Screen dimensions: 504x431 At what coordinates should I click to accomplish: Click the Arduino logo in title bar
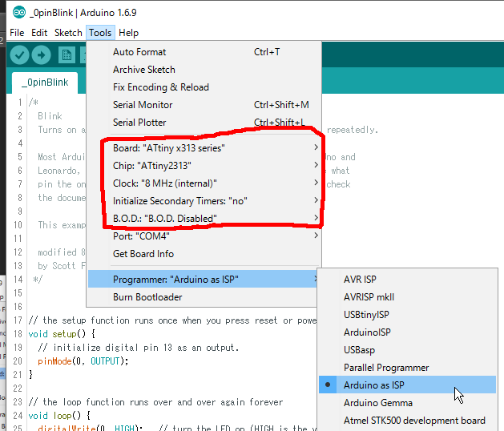click(x=19, y=13)
